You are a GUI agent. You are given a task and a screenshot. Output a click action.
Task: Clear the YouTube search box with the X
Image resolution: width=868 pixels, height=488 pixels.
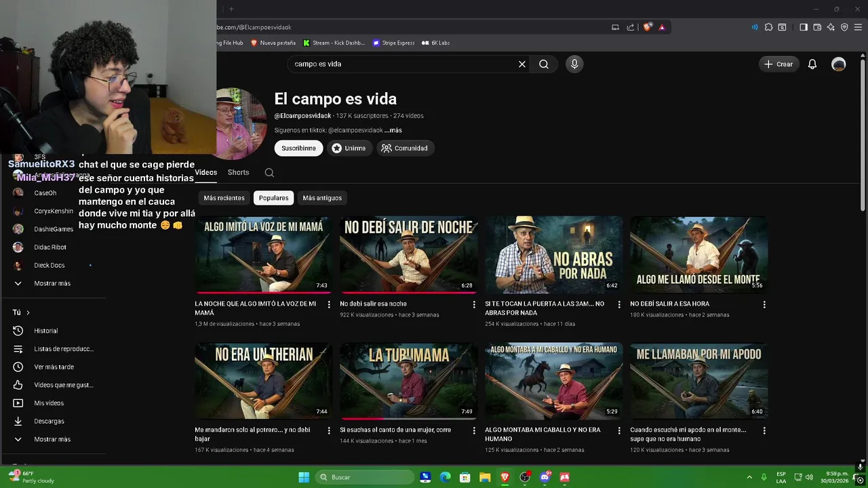tap(522, 64)
